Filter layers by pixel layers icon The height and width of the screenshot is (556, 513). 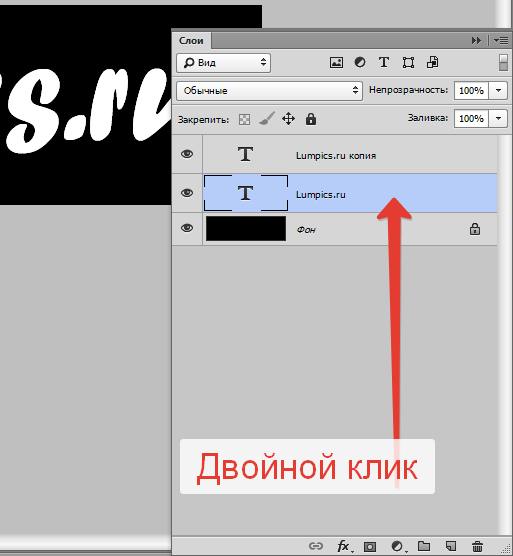click(x=336, y=63)
